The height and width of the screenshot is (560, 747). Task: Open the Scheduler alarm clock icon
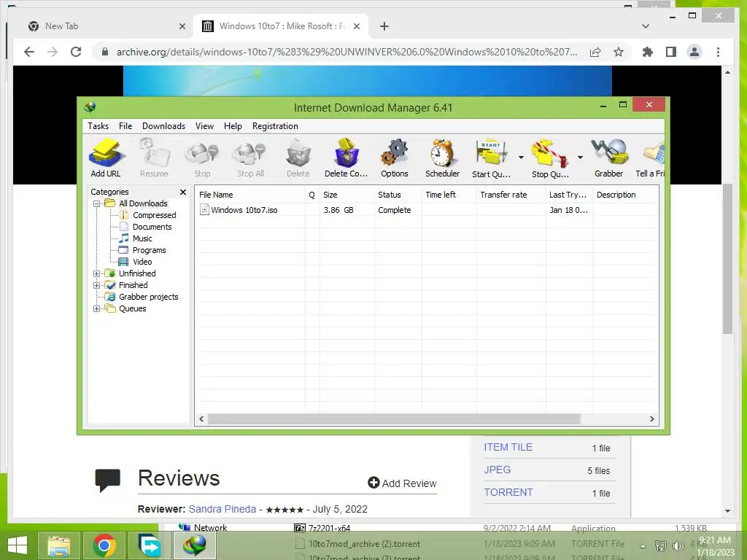click(442, 157)
